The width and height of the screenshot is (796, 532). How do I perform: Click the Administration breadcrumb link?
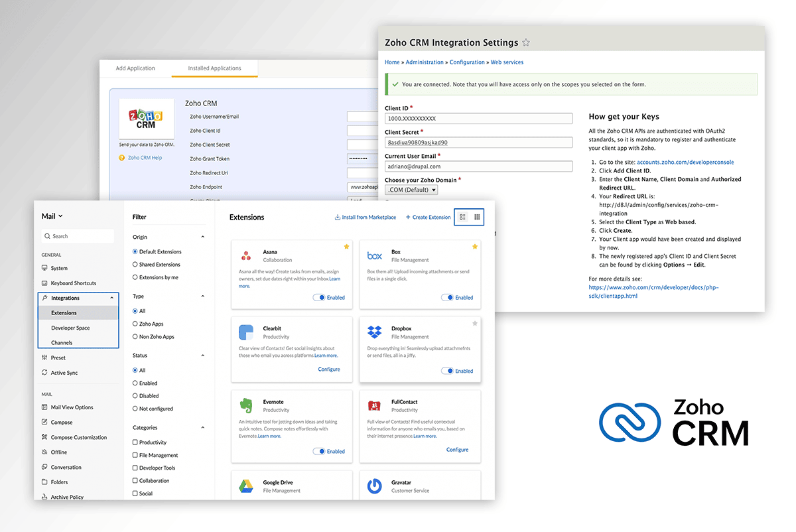(425, 62)
